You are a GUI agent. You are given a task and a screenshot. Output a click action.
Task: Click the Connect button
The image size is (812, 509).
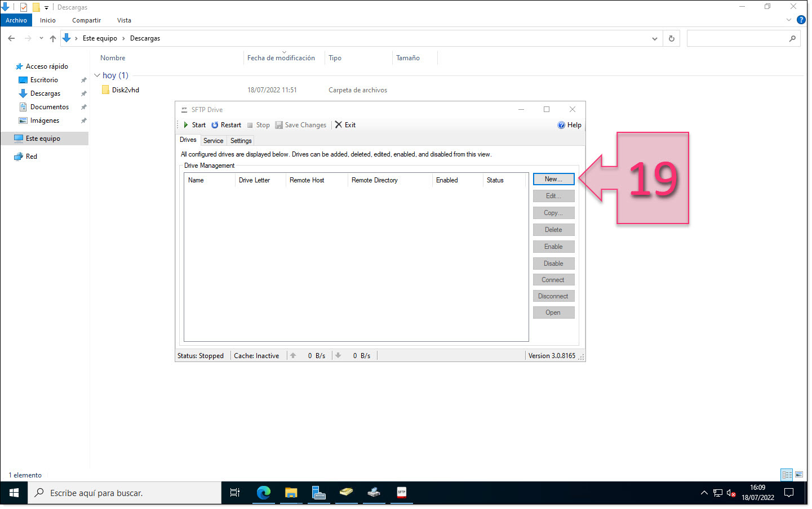(x=553, y=280)
